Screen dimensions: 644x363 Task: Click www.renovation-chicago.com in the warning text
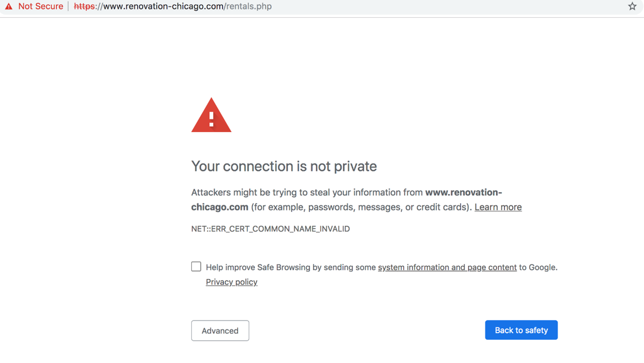coord(464,192)
